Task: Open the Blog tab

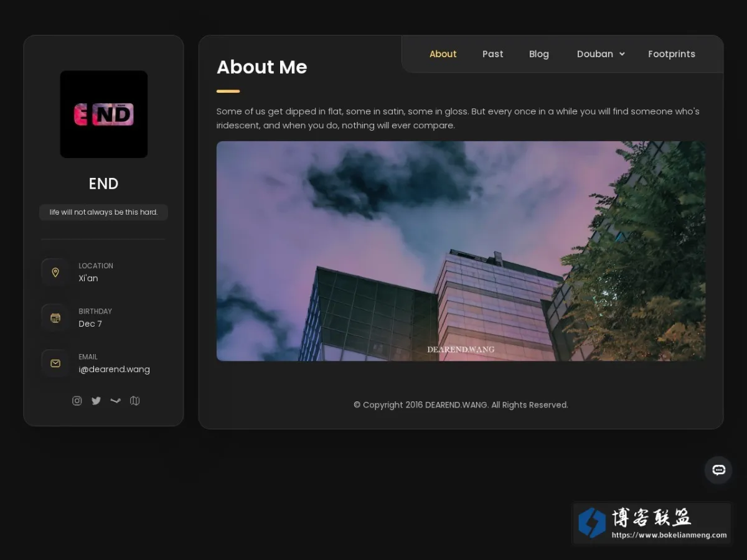Action: pyautogui.click(x=539, y=54)
